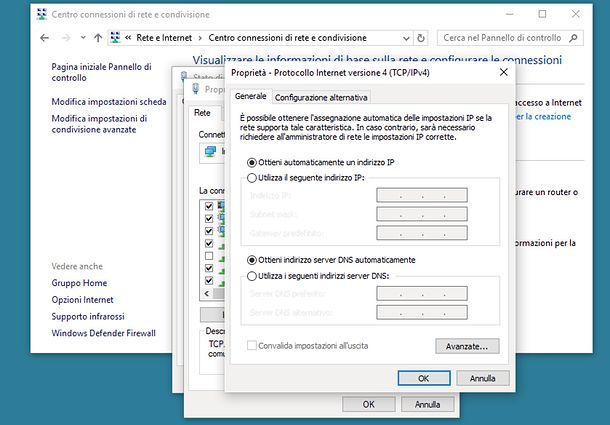Open the recent locations chevron
Viewport: 610px width, 425px height.
pos(83,38)
